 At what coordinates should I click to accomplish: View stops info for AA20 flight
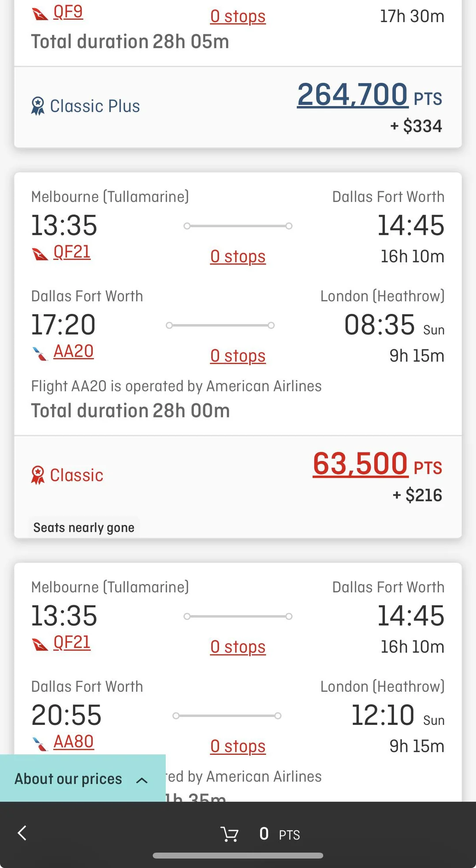pyautogui.click(x=238, y=356)
